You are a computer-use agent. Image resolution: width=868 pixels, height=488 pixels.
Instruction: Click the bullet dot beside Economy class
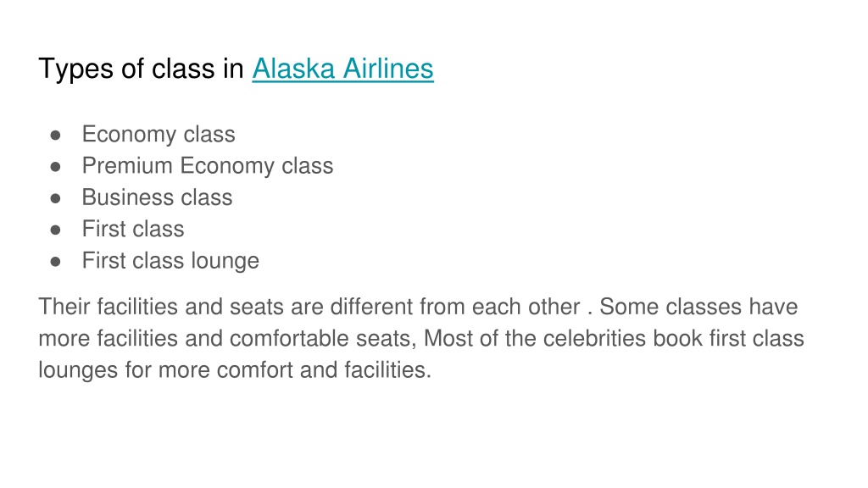pos(55,136)
